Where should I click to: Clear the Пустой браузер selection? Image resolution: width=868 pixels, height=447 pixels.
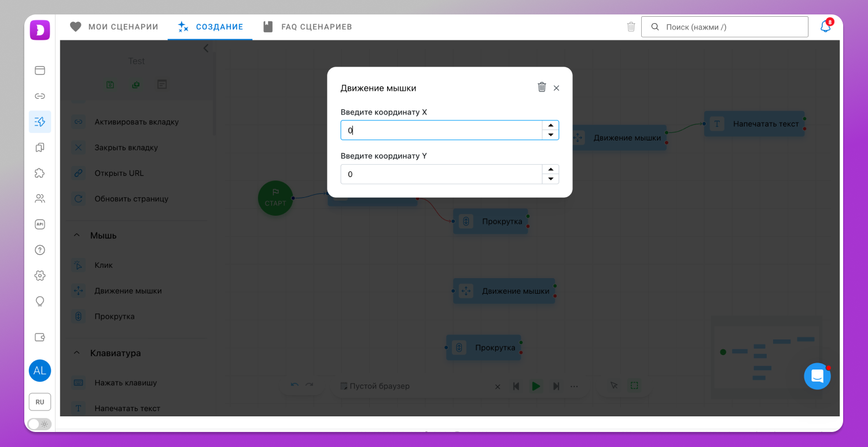point(497,386)
